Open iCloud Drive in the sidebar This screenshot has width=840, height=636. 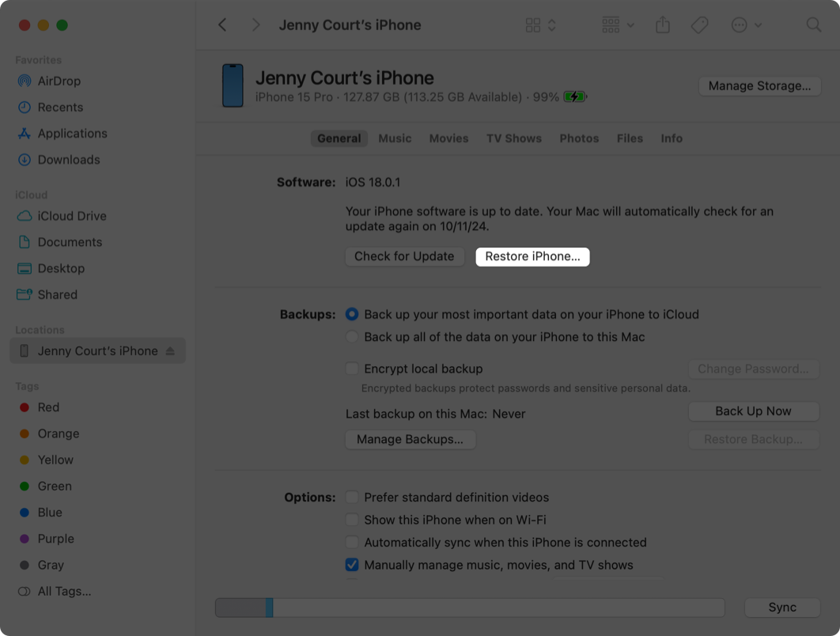(71, 216)
